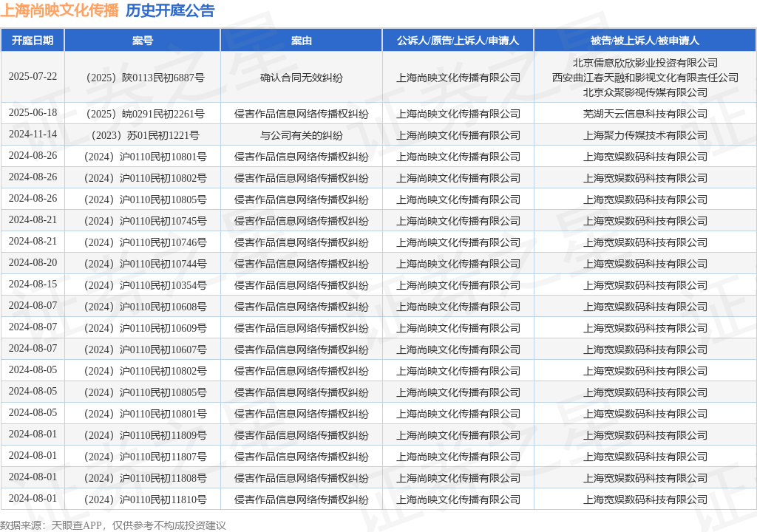Click defendant 西安曲江春天融和影视文化有限责任公司
The height and width of the screenshot is (532, 757).
pyautogui.click(x=645, y=78)
